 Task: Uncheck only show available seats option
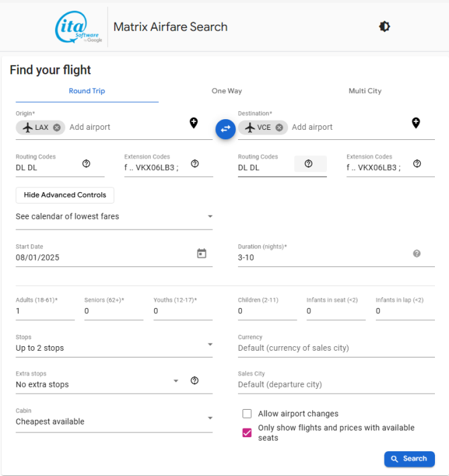247,432
